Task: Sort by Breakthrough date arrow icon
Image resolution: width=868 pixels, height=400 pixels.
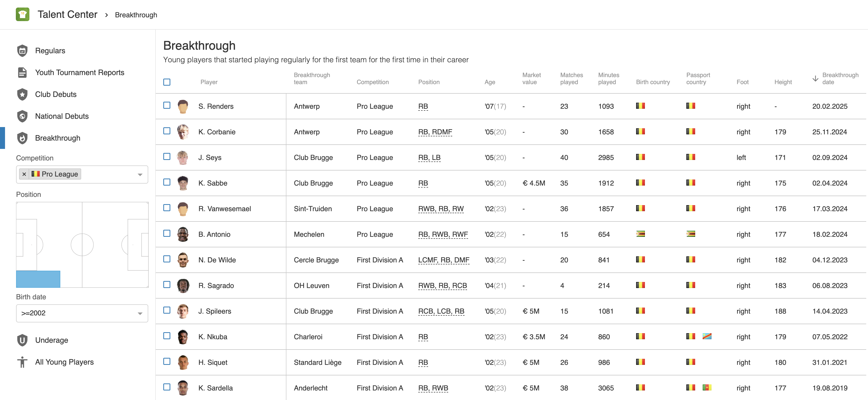Action: (815, 78)
